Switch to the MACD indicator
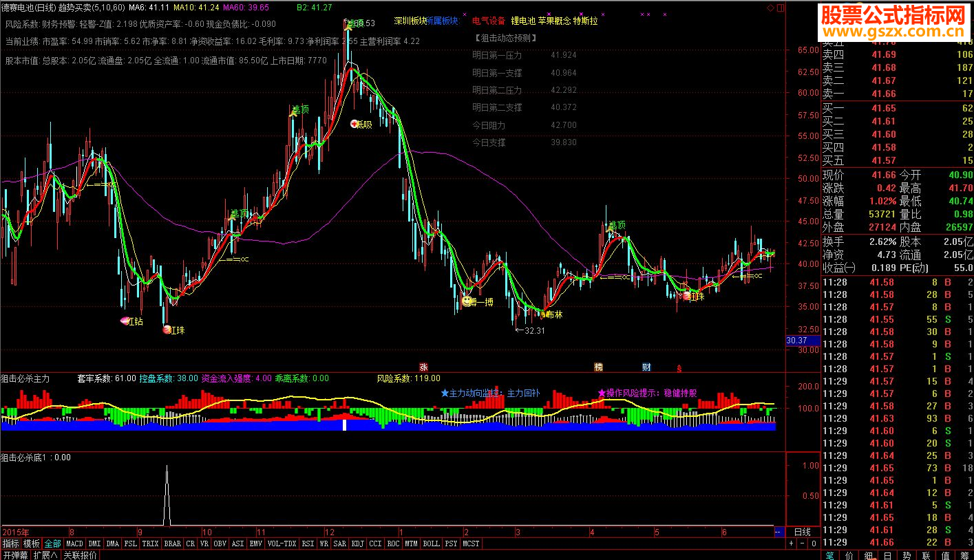Screen dimensions: 974x560 coord(74,543)
